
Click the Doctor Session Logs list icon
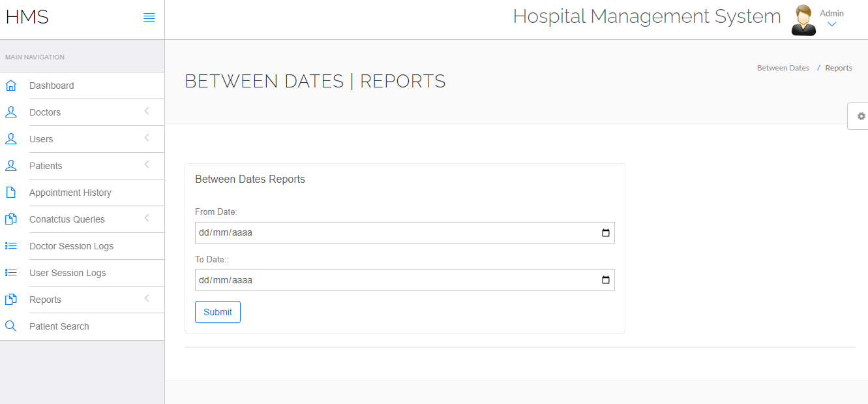pyautogui.click(x=10, y=246)
